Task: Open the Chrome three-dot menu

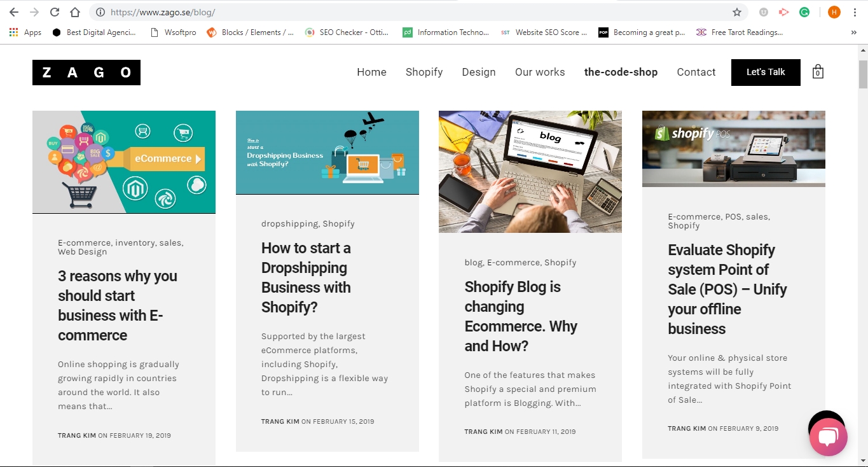Action: 855,12
